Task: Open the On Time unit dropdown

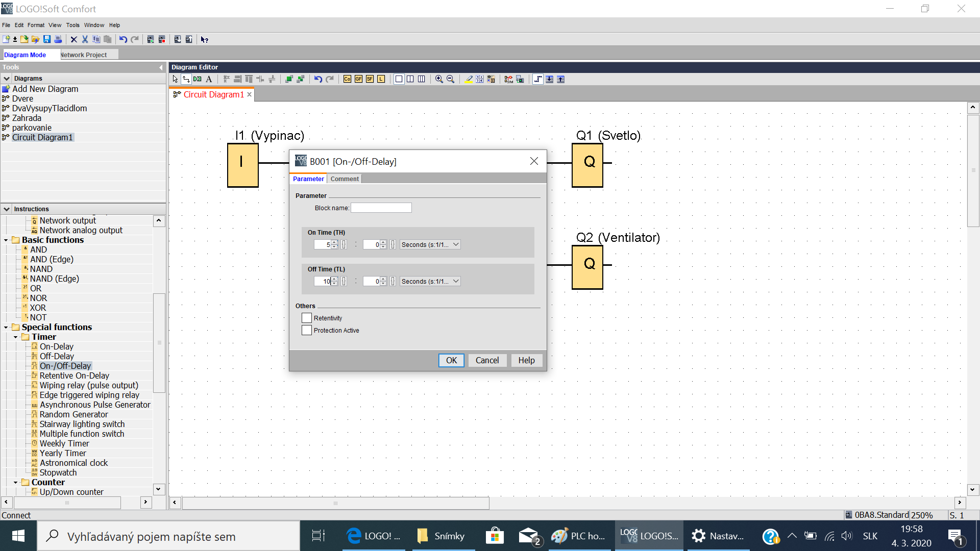Action: [x=430, y=244]
